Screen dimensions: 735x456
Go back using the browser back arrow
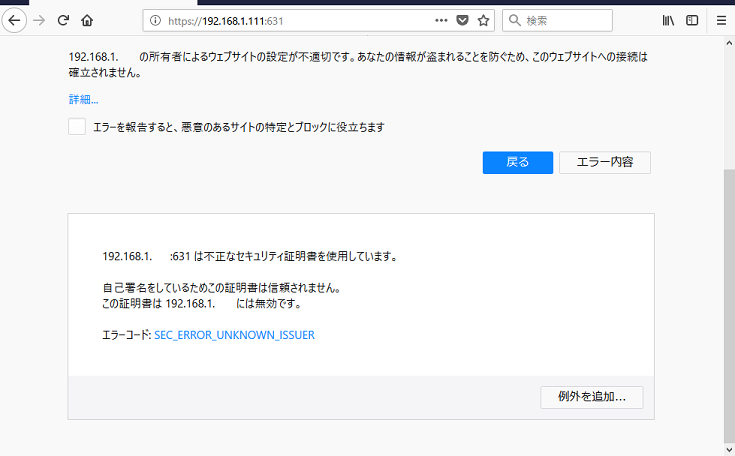[x=15, y=21]
